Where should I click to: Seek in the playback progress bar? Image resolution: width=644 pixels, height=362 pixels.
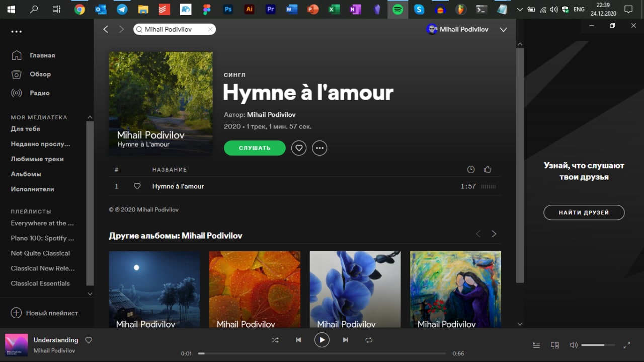click(x=322, y=353)
